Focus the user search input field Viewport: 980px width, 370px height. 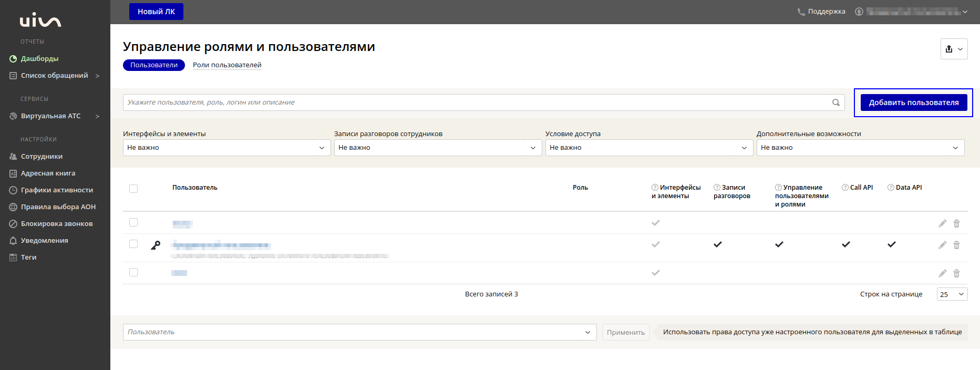point(476,102)
